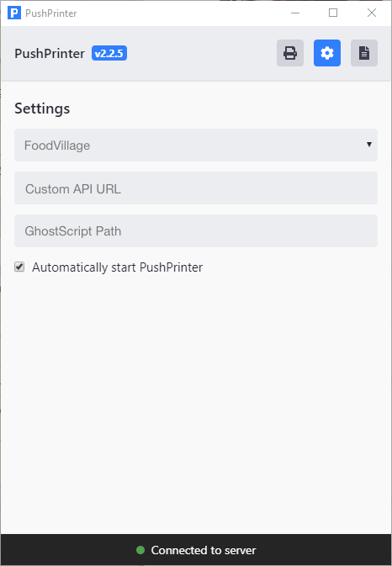Click the 'Automatically start PushPrinter' label text

(x=117, y=267)
